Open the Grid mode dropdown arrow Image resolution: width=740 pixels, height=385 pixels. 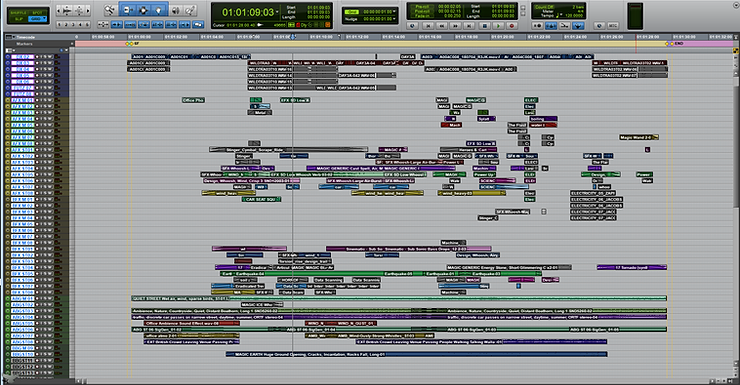coord(44,18)
